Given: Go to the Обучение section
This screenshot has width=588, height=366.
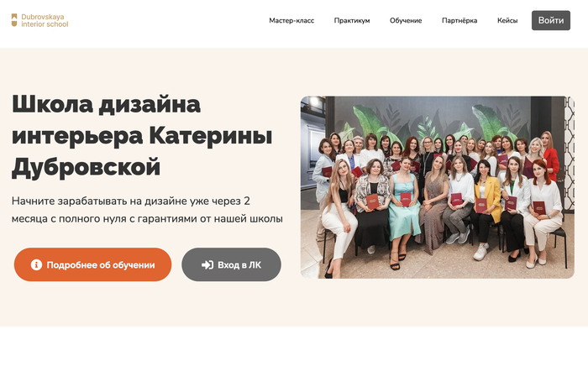Looking at the screenshot, I should tap(406, 21).
